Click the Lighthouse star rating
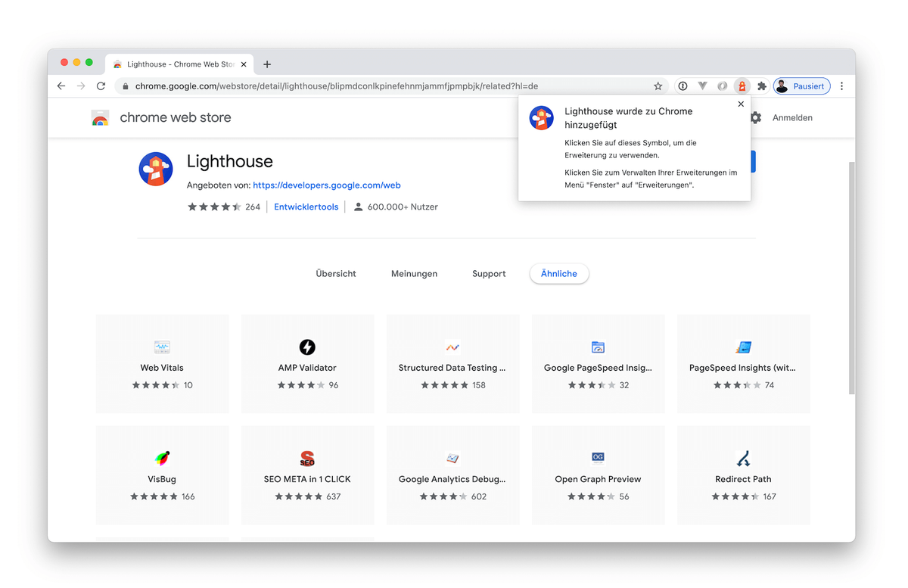The image size is (908, 588). pyautogui.click(x=214, y=207)
